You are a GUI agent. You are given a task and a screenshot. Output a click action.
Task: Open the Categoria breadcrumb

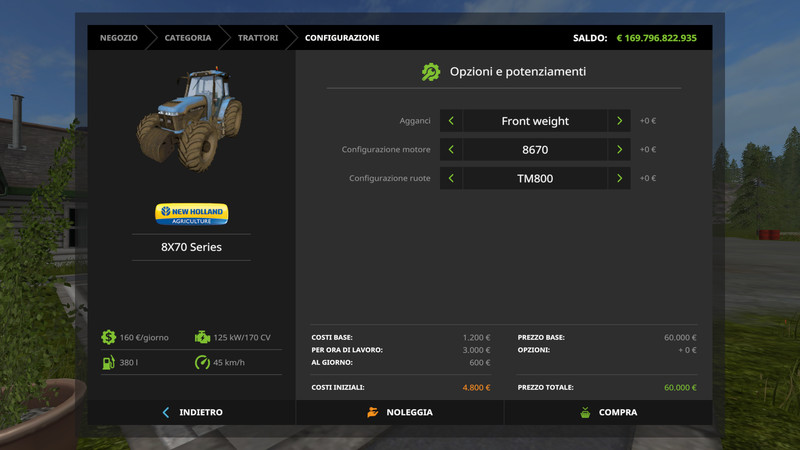pyautogui.click(x=188, y=38)
